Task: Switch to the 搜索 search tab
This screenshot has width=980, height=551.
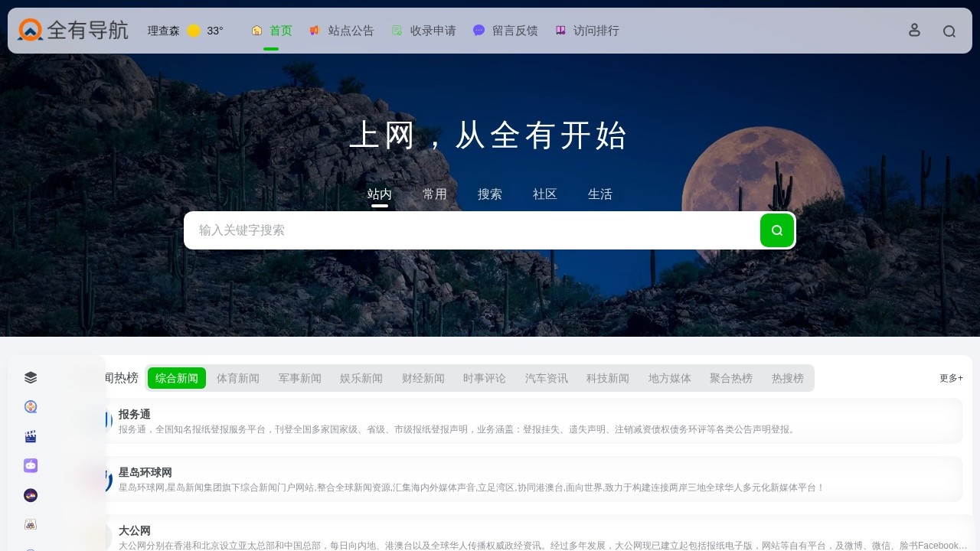Action: (x=490, y=194)
